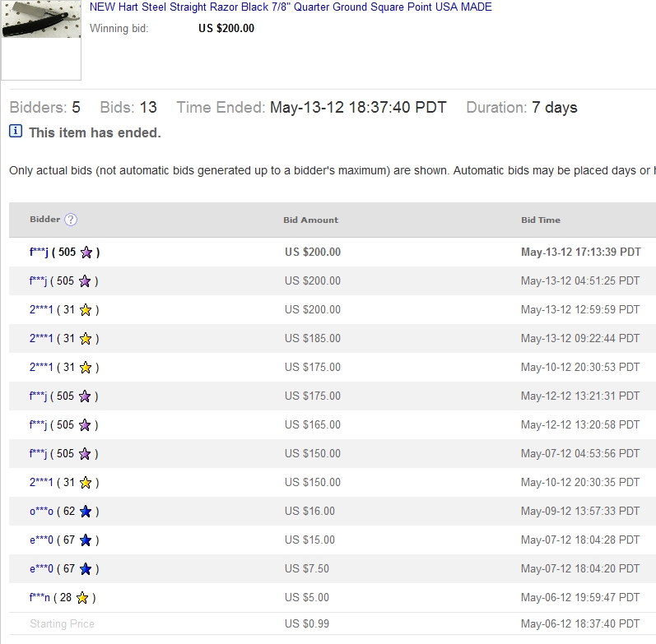Click bidder e***0 in the US $15.00 row
Screen dimensions: 656x644
[x=41, y=540]
